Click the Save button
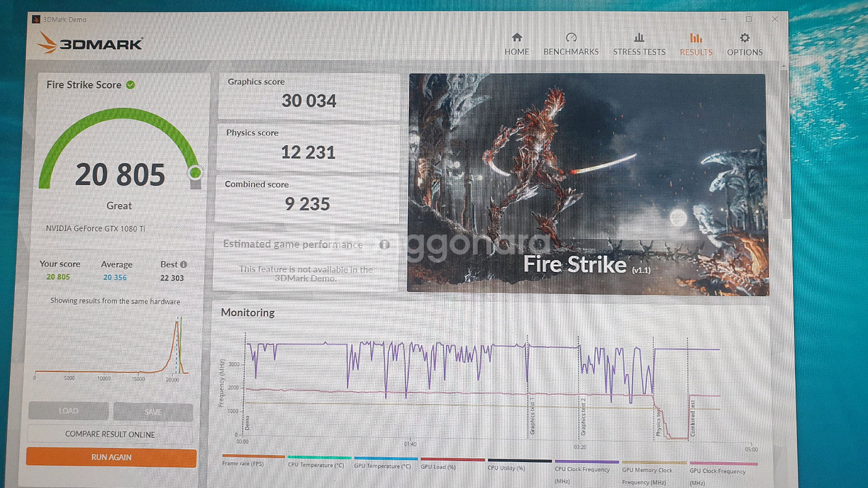This screenshot has width=868, height=488. (153, 411)
